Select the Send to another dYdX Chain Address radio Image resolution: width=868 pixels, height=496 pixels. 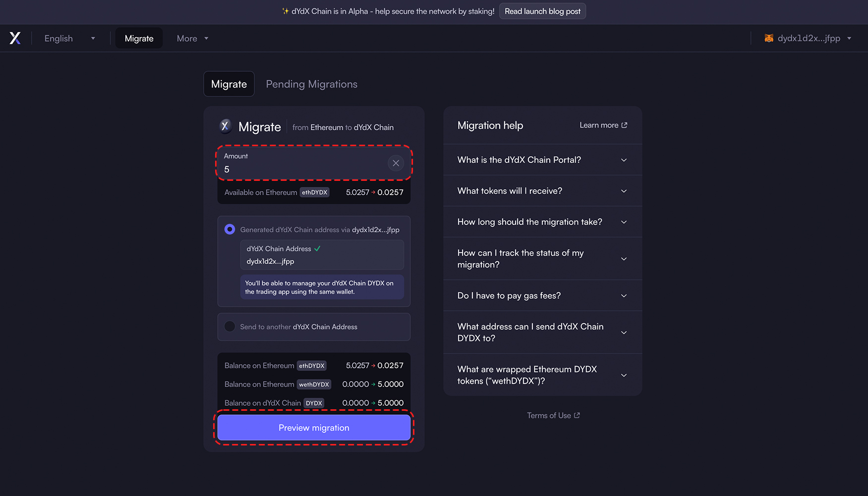pos(230,327)
